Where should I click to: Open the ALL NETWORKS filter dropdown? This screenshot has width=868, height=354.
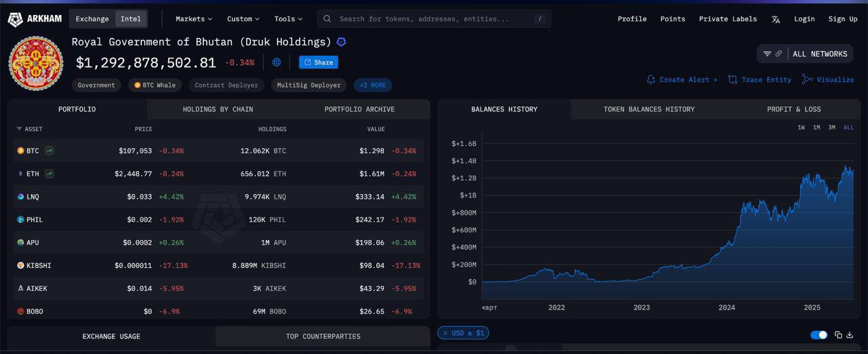click(x=805, y=54)
